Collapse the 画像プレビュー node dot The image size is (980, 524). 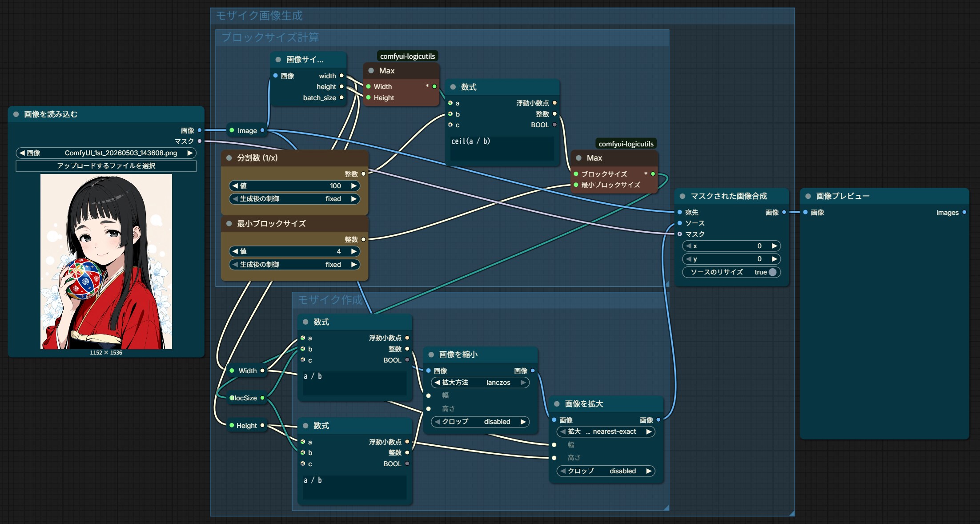point(808,196)
